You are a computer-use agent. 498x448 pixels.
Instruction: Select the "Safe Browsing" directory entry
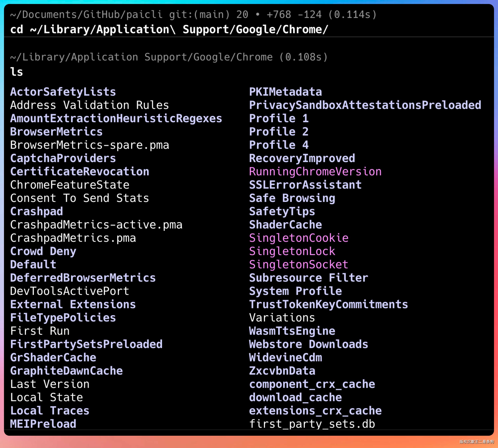[x=292, y=198]
